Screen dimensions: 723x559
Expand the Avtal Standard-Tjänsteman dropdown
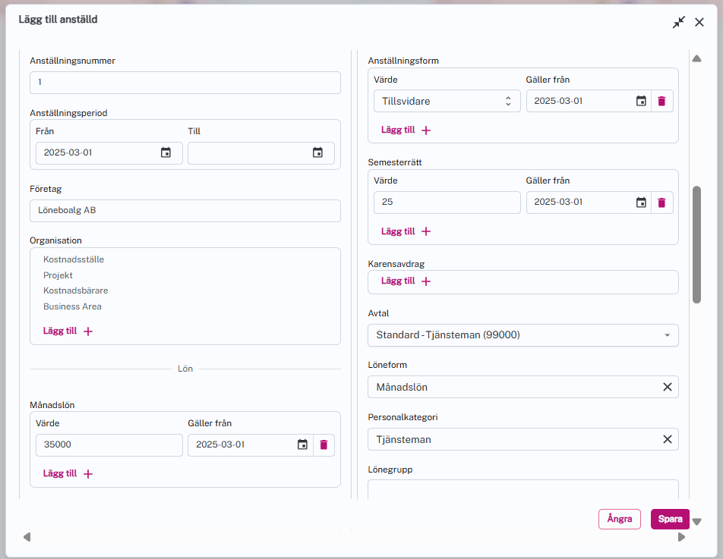tap(522, 335)
